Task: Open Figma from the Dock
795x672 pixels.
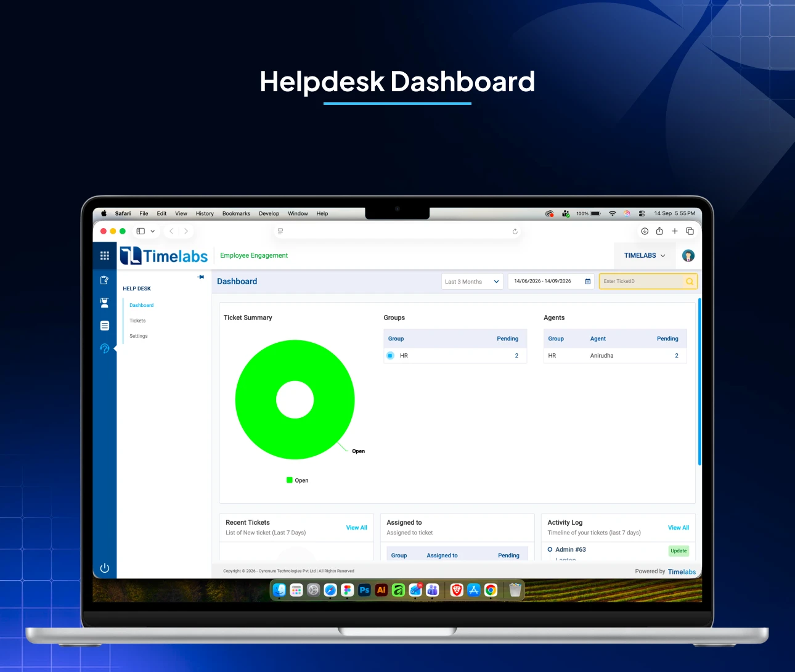Action: click(348, 590)
